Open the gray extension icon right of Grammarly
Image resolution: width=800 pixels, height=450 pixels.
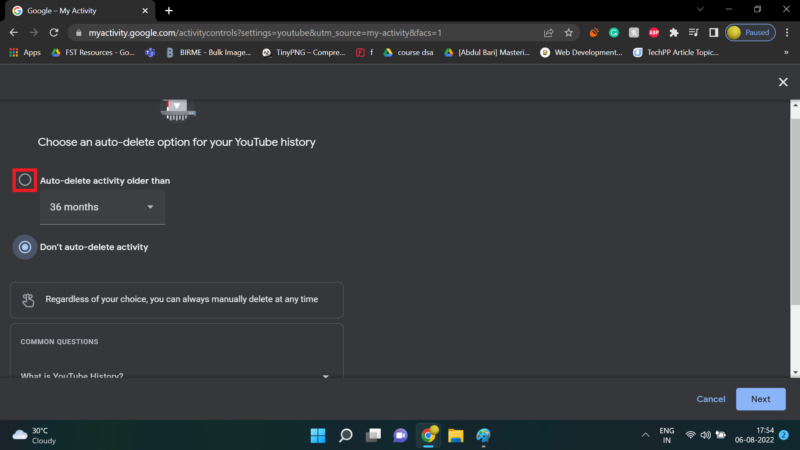(x=634, y=33)
